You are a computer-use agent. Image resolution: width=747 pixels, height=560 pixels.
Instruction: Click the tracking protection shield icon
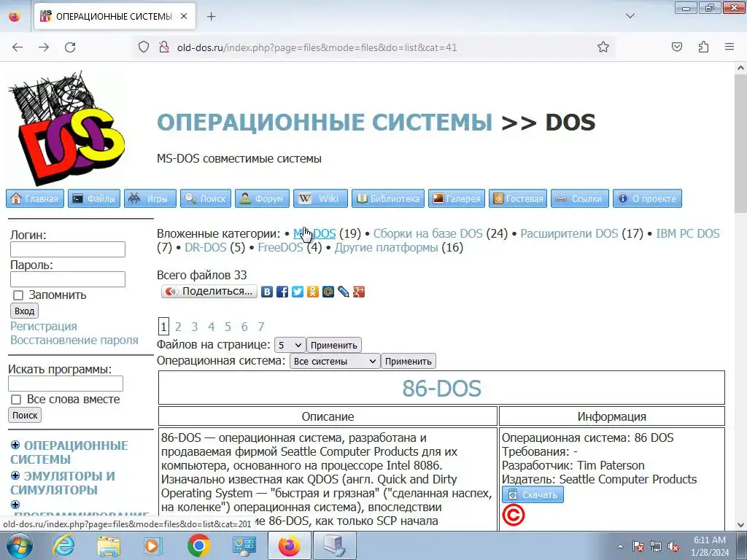[x=144, y=47]
